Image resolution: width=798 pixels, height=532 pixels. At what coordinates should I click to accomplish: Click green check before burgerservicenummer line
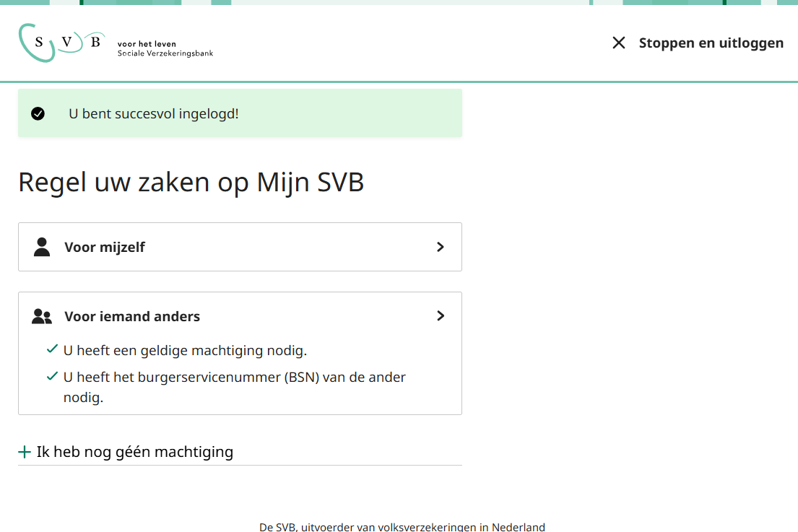click(52, 376)
